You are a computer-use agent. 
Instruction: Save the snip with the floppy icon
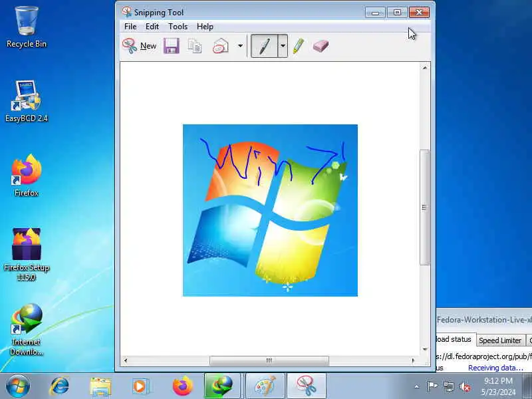[172, 46]
